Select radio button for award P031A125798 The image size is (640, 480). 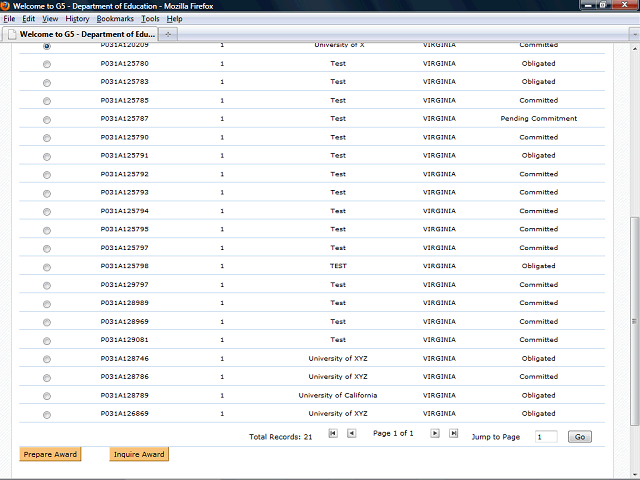pos(47,267)
